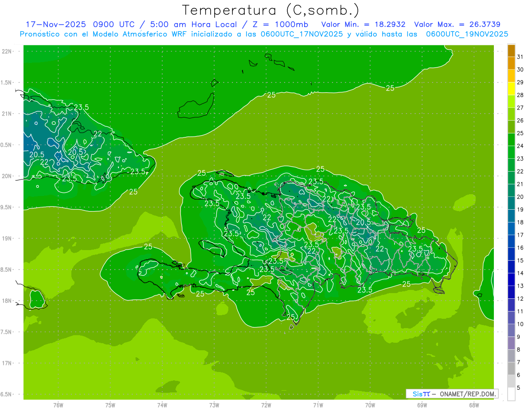Click colorbar label "21"
Image resolution: width=532 pixels, height=411 pixels.
click(x=520, y=184)
